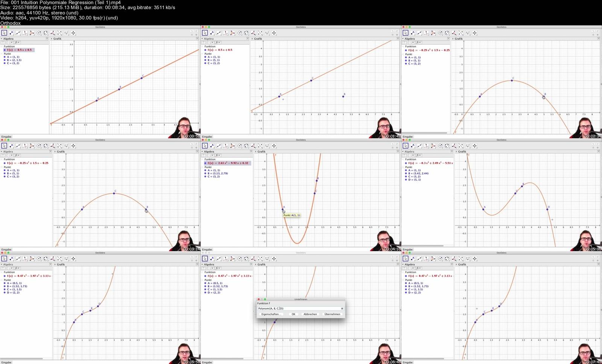Select the Slider tool in the 00:03:24 frame
This screenshot has width=602, height=364.
[67, 146]
